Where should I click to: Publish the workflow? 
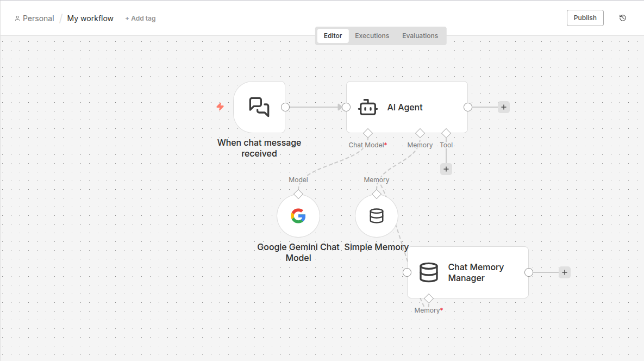pos(585,18)
